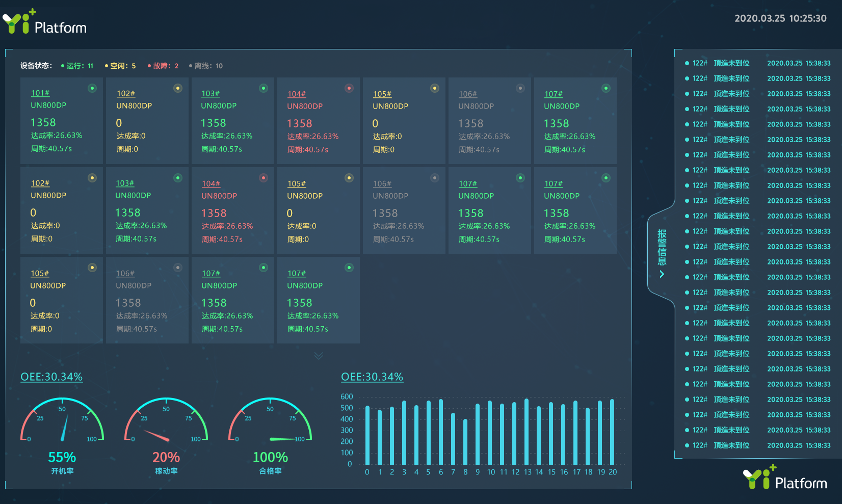Click the green status dot on the 101# card
The width and height of the screenshot is (842, 504).
(x=92, y=88)
